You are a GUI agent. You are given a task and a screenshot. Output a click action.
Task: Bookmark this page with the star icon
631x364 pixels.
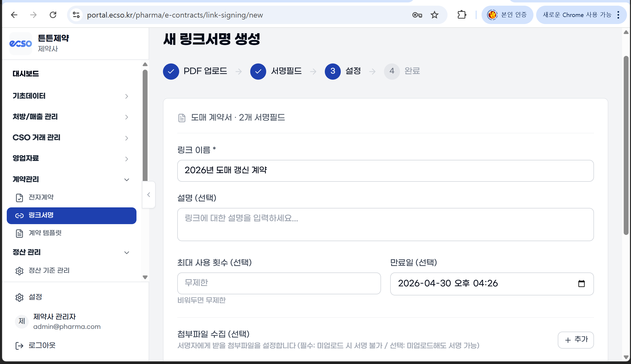pos(434,15)
